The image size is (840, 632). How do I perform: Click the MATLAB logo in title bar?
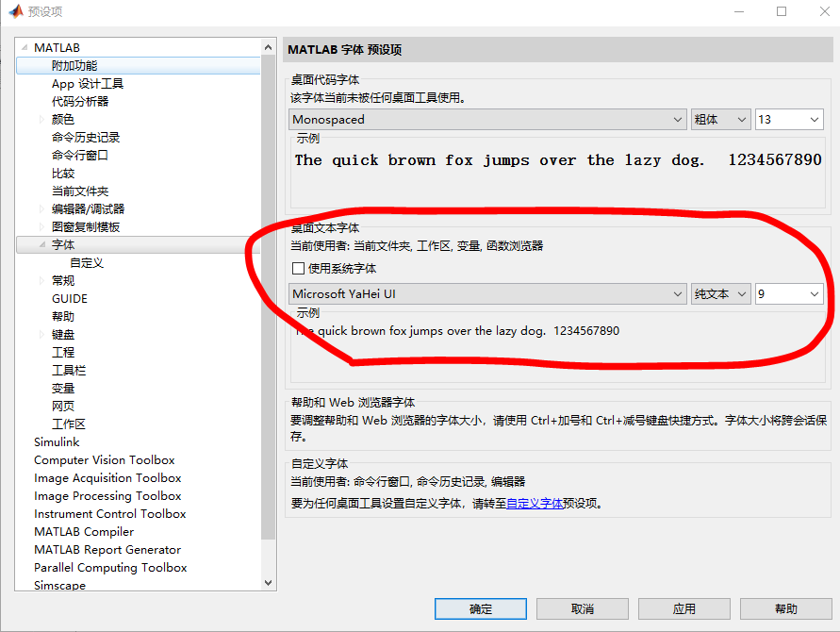pyautogui.click(x=16, y=10)
